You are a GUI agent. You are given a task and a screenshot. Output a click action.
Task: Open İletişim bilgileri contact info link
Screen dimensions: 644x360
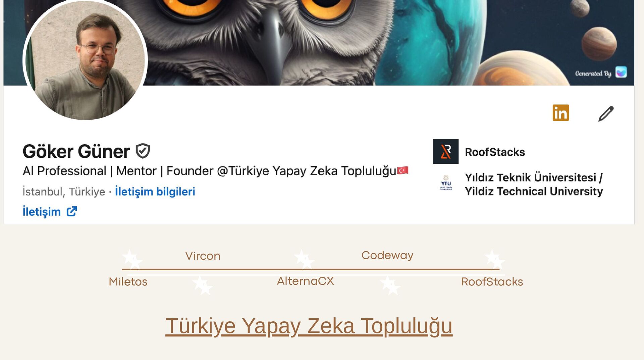coord(155,191)
